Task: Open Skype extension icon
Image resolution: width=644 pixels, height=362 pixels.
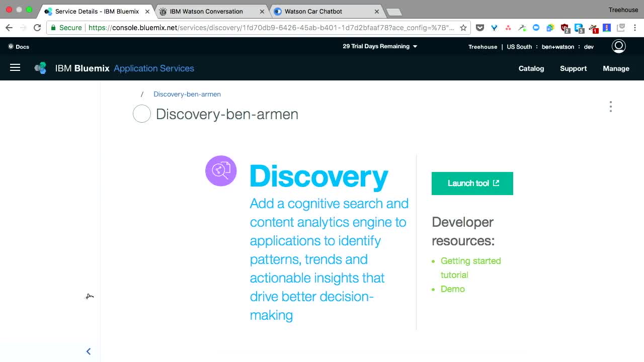Action: (x=579, y=28)
